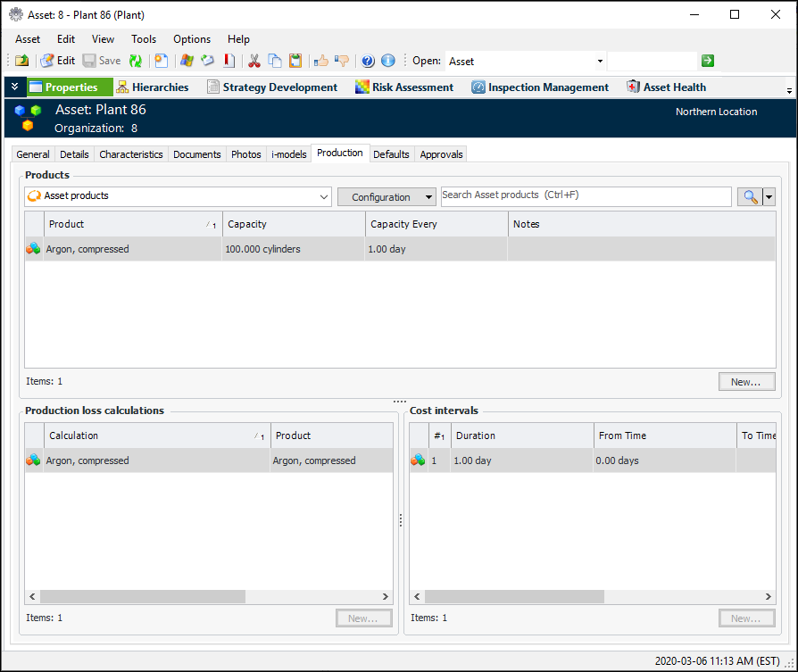
Task: Click the thumbs up approve icon
Action: [321, 61]
